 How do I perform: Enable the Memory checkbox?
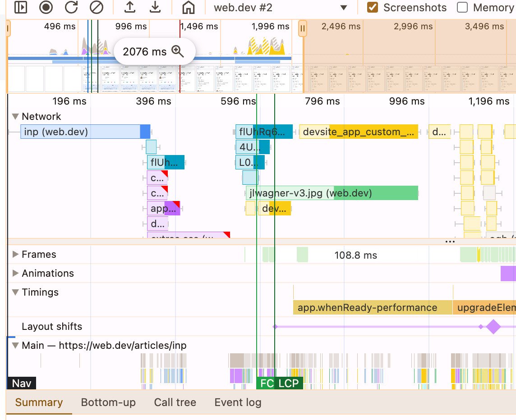coord(462,7)
